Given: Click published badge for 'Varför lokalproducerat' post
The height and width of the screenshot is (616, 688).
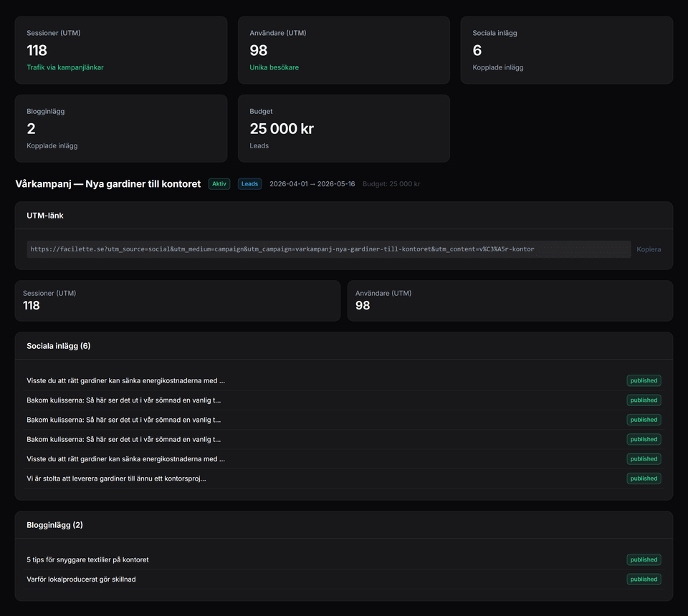Looking at the screenshot, I should (x=644, y=579).
